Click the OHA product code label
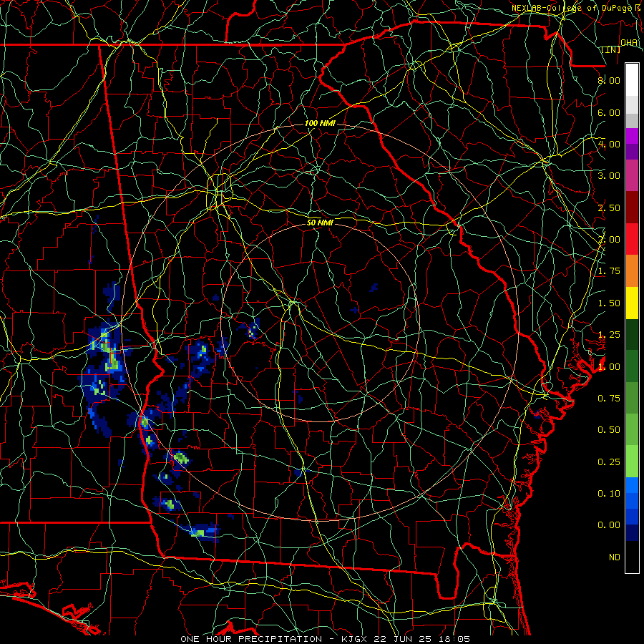644x644 pixels. coord(629,43)
